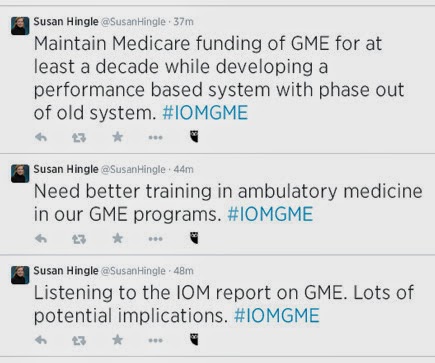Open more actions on IOM report tweet
This screenshot has height=363, width=435.
point(155,340)
